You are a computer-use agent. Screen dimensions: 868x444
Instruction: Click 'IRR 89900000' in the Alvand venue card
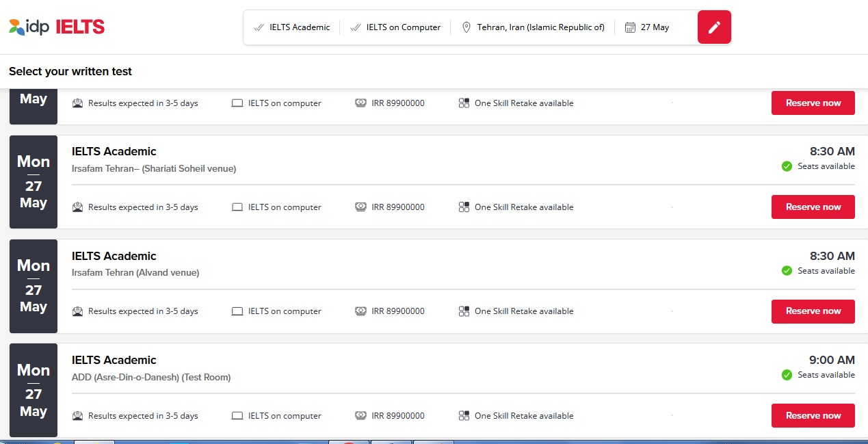[x=398, y=311]
